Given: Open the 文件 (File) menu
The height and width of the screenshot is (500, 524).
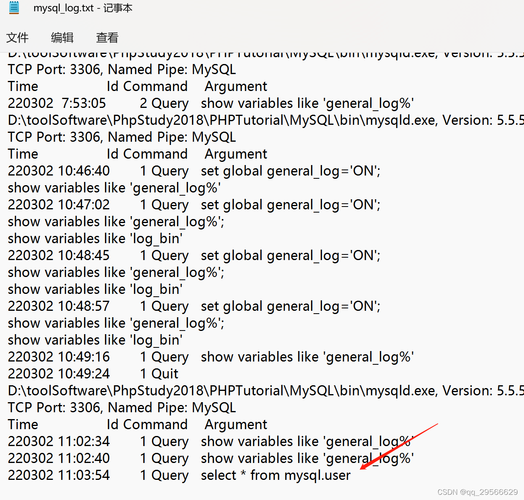Looking at the screenshot, I should coord(17,37).
